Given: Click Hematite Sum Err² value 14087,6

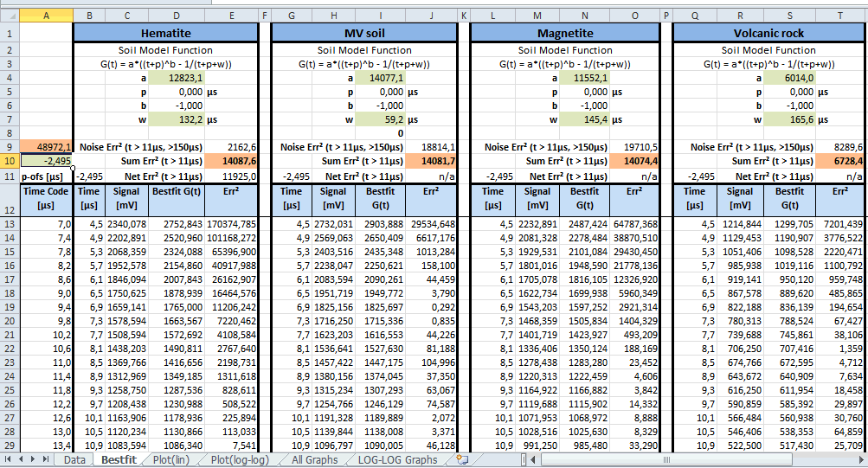Looking at the screenshot, I should point(231,161).
